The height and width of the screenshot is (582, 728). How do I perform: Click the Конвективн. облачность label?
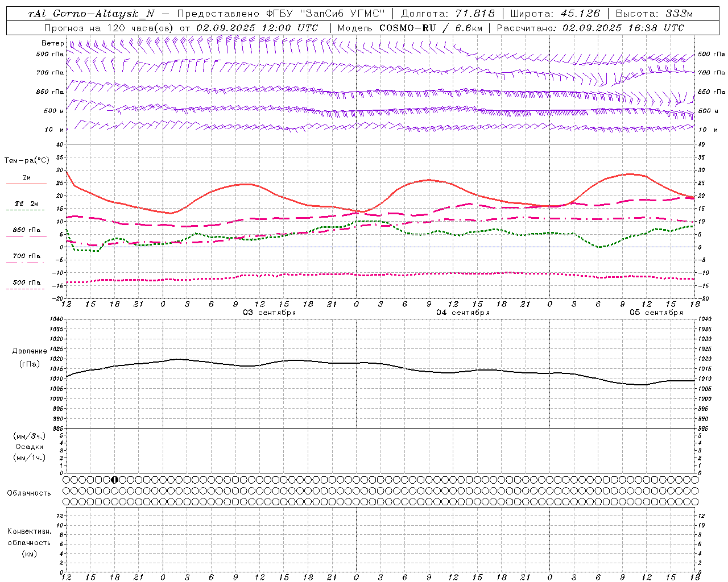(x=29, y=537)
